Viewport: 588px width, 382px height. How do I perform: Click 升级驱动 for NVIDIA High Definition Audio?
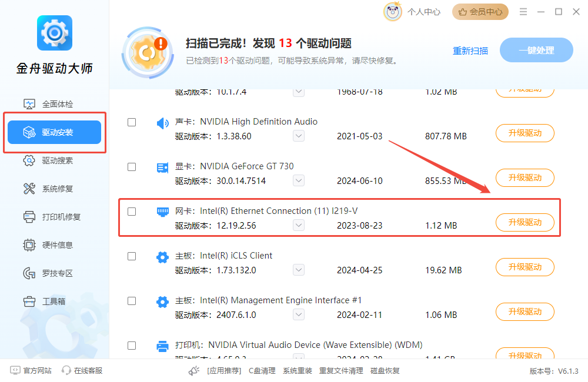(525, 133)
